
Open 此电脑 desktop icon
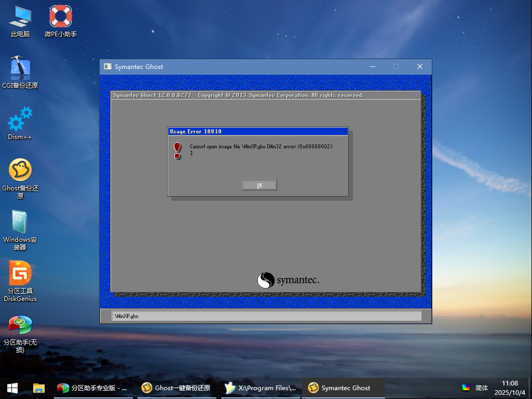(20, 21)
